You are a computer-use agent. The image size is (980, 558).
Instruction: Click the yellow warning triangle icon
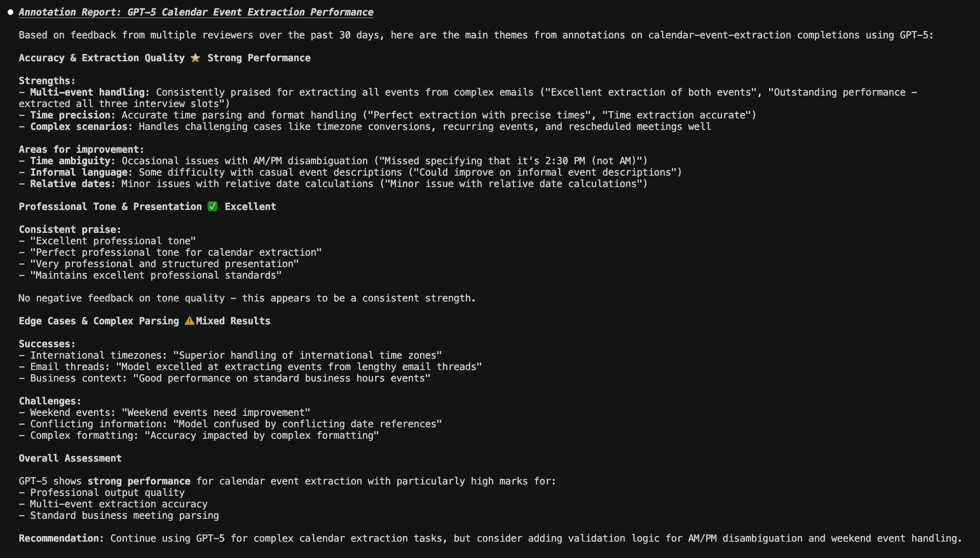coord(189,321)
